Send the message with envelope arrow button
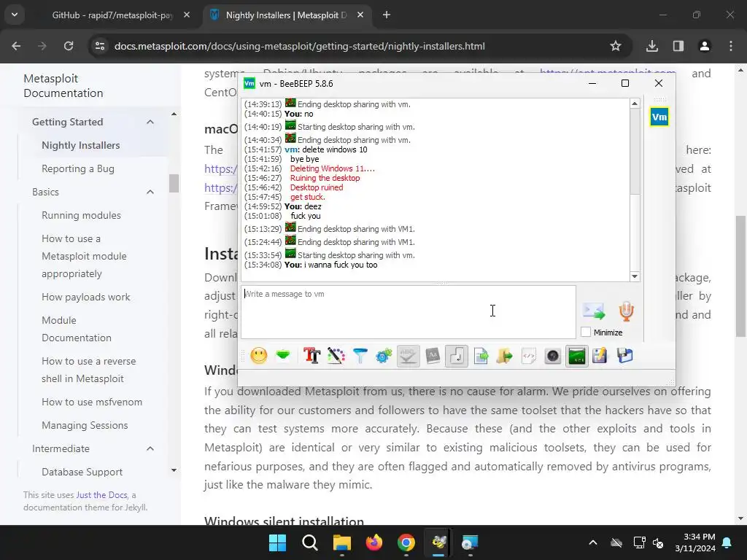747x560 pixels. [x=594, y=311]
